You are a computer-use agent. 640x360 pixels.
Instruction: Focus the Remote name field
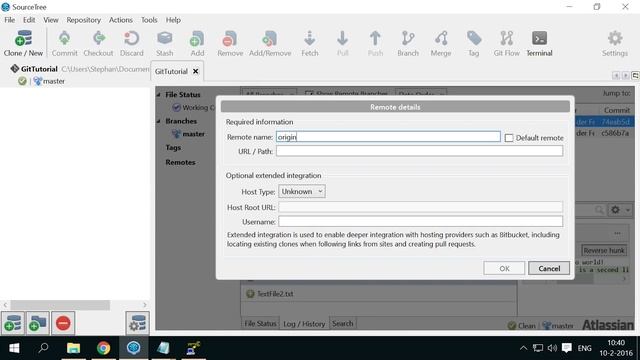pyautogui.click(x=388, y=137)
